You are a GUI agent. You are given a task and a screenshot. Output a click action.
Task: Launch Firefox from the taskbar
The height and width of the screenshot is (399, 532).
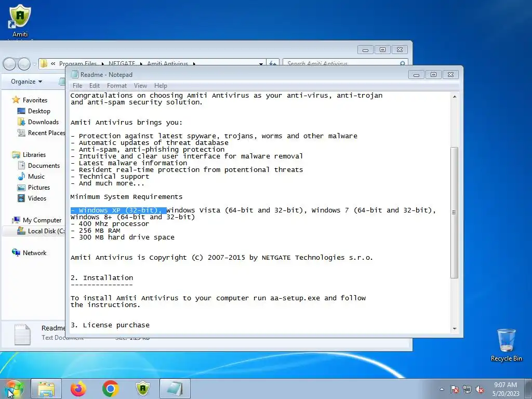point(78,389)
